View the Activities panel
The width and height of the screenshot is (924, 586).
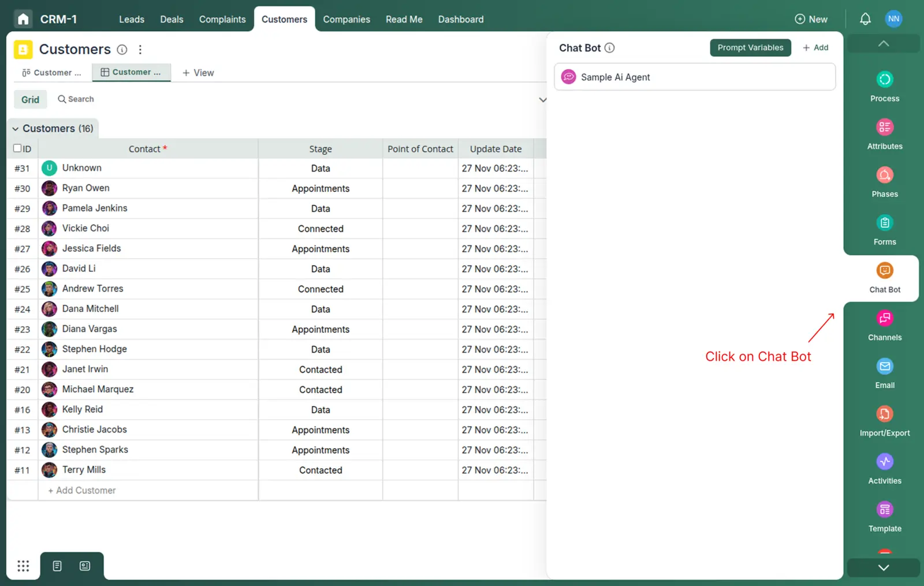(884, 469)
